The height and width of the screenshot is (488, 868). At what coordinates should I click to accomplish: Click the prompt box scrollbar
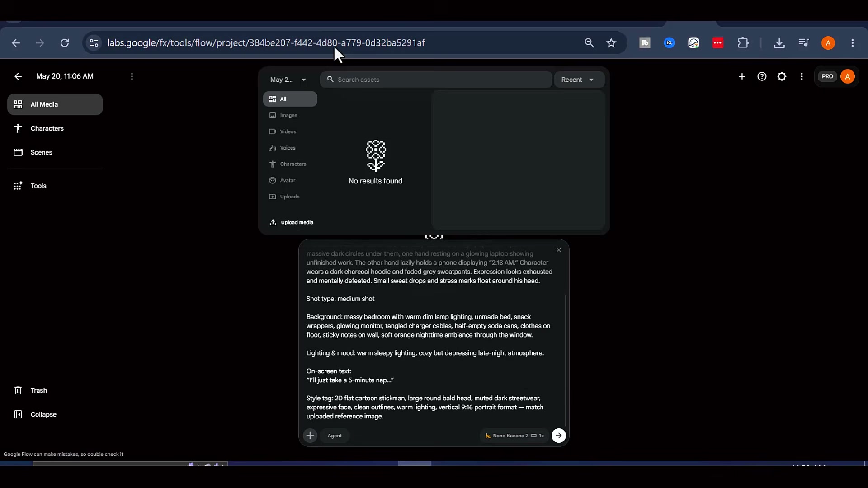(x=565, y=359)
